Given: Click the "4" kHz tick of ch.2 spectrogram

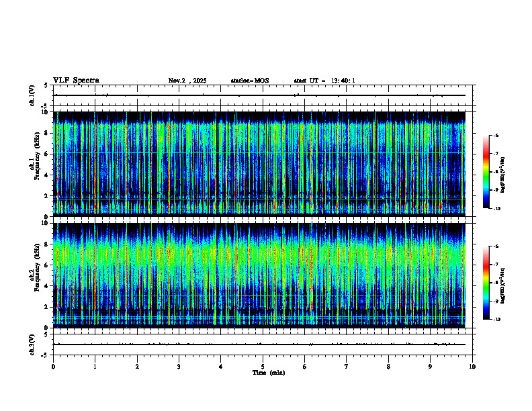Looking at the screenshot, I should (47, 286).
